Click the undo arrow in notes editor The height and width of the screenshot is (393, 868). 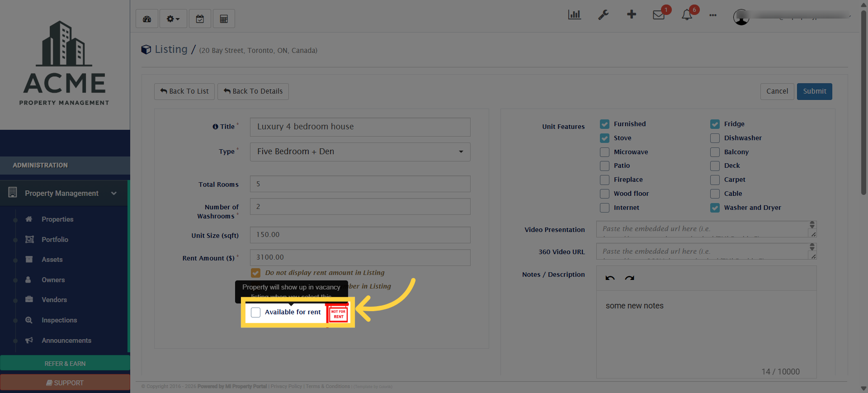[x=610, y=278]
